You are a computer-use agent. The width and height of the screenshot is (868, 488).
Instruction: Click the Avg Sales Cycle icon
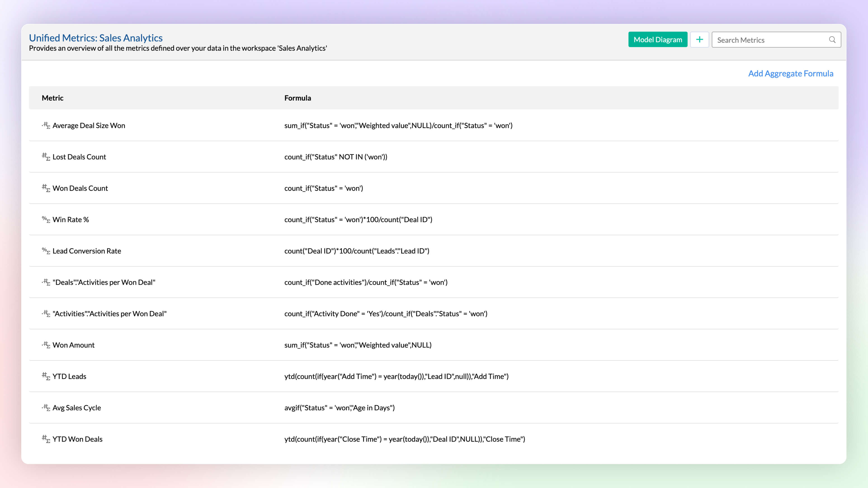point(46,408)
